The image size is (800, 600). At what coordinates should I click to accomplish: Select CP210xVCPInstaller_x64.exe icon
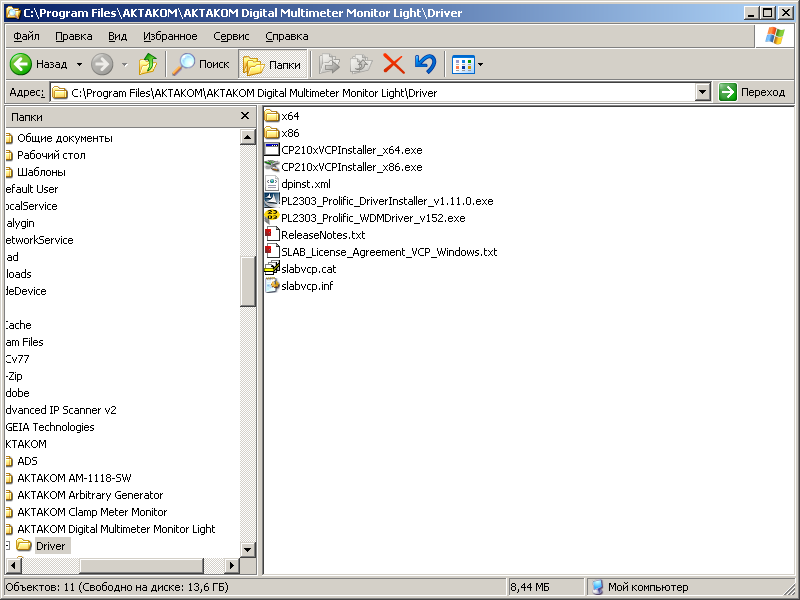(x=272, y=150)
